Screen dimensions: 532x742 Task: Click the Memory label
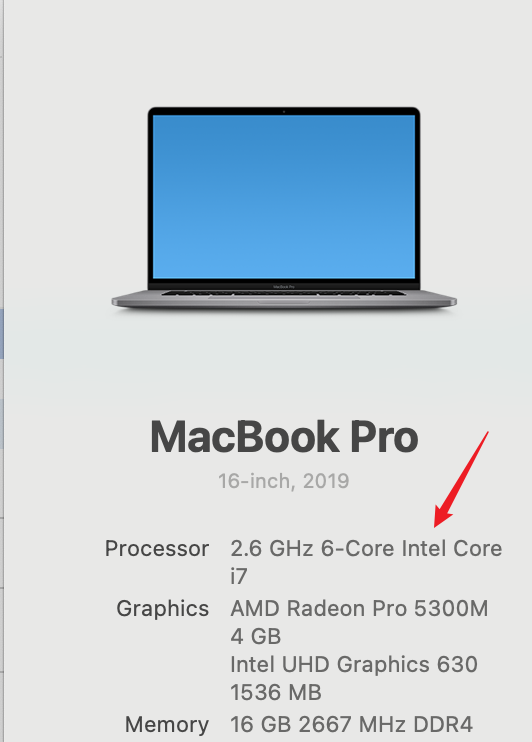167,724
